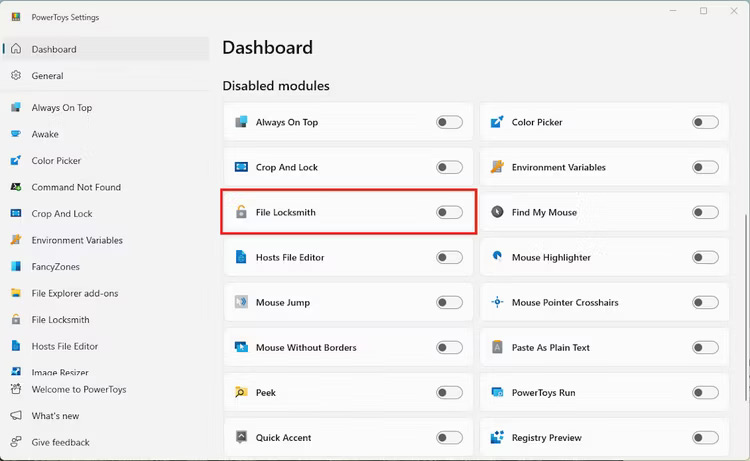Click the Environment Variables card label
Viewport: 750px width, 461px height.
559,167
